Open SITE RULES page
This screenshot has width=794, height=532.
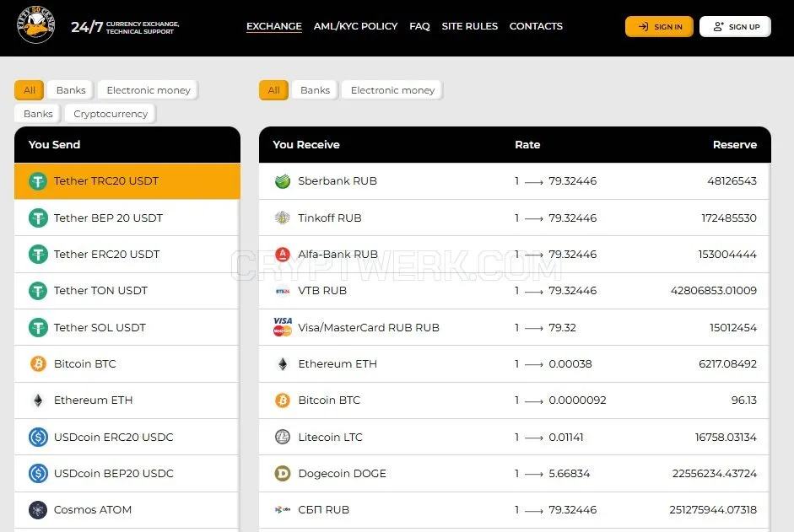[x=469, y=26]
